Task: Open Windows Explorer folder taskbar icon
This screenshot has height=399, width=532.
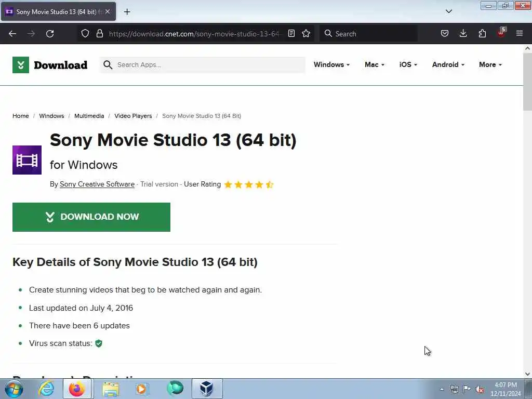Action: pos(111,389)
